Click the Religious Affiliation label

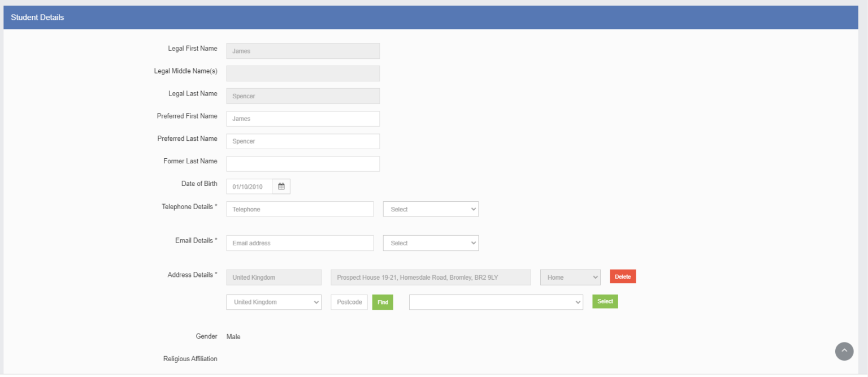coord(189,358)
